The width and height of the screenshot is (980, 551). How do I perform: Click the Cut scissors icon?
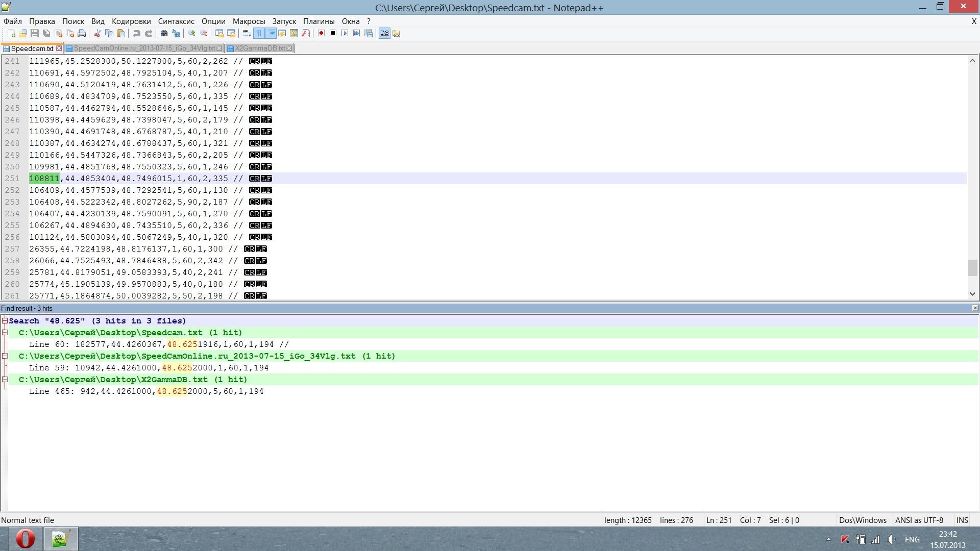(97, 34)
